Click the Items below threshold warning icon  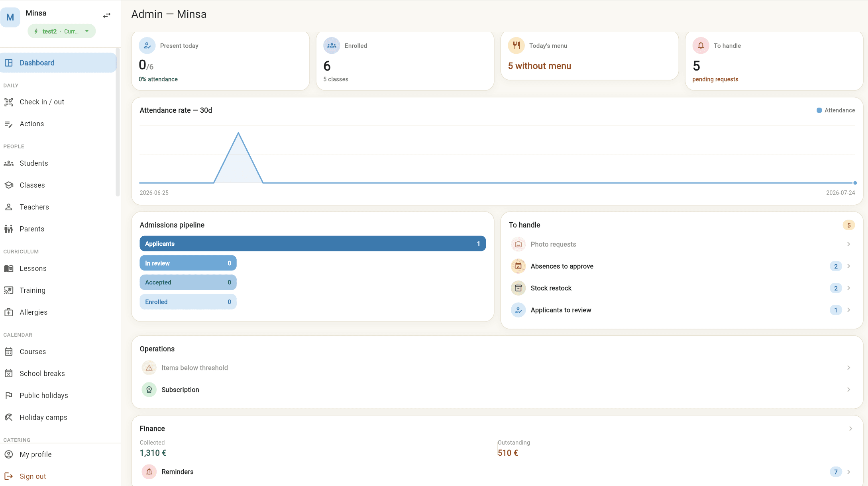tap(149, 368)
